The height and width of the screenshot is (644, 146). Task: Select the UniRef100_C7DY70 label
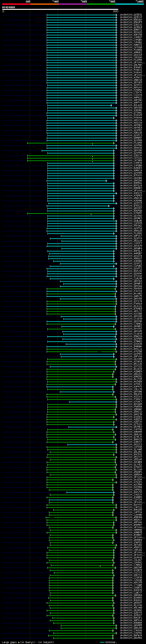pyautogui.click(x=131, y=93)
